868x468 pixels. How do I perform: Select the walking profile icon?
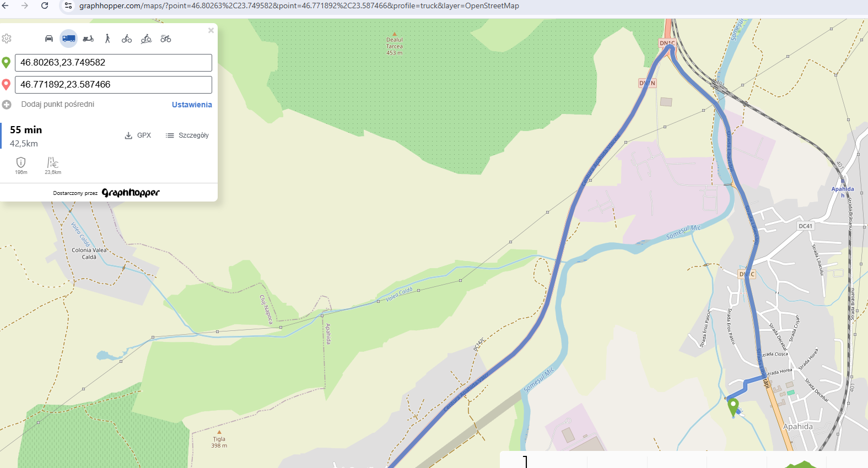(x=107, y=39)
